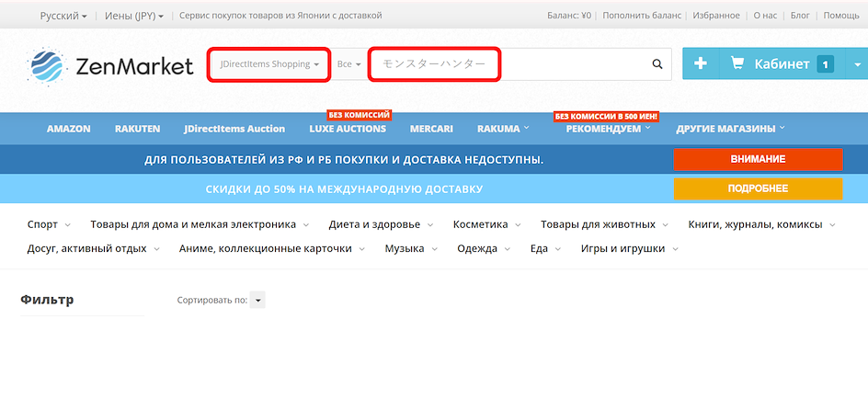Open the JDirectItems Shopping dropdown
The image size is (868, 399).
click(269, 64)
